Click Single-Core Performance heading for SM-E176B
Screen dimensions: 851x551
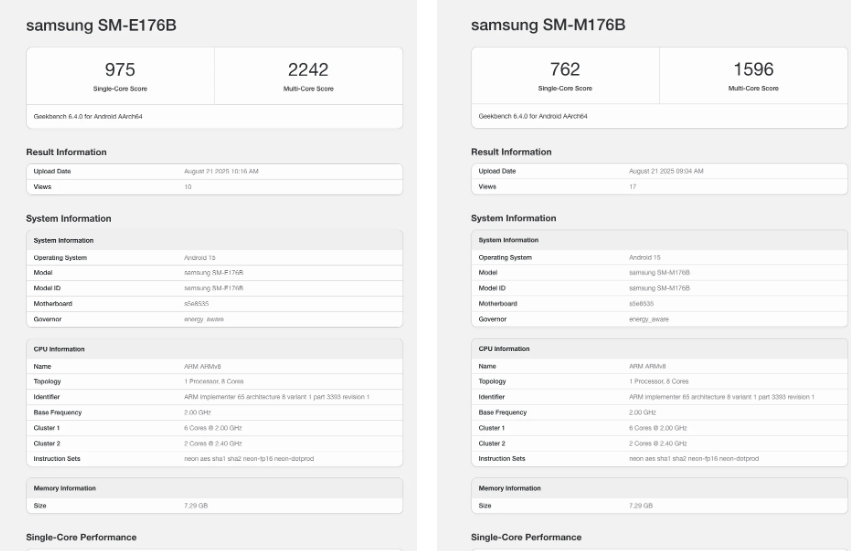(80, 537)
